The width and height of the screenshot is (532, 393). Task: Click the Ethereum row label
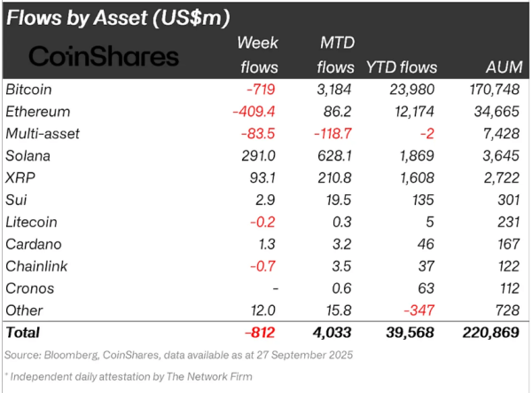[x=37, y=112]
